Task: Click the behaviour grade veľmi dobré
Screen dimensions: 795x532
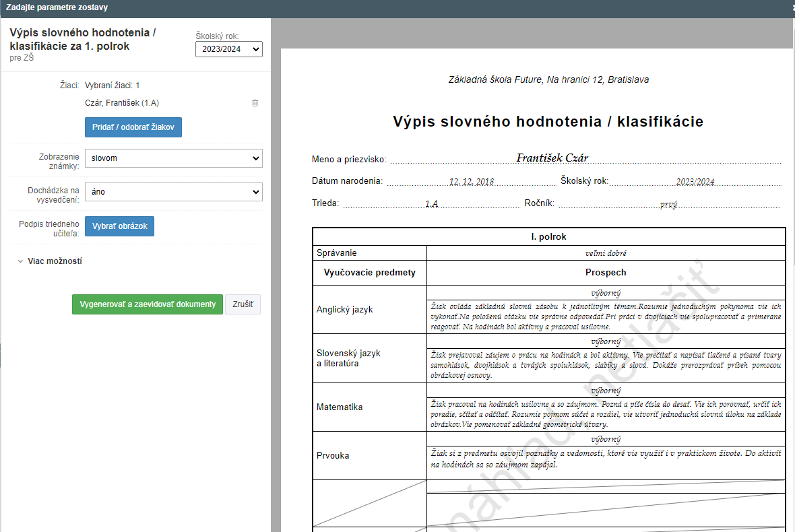Action: click(x=606, y=253)
